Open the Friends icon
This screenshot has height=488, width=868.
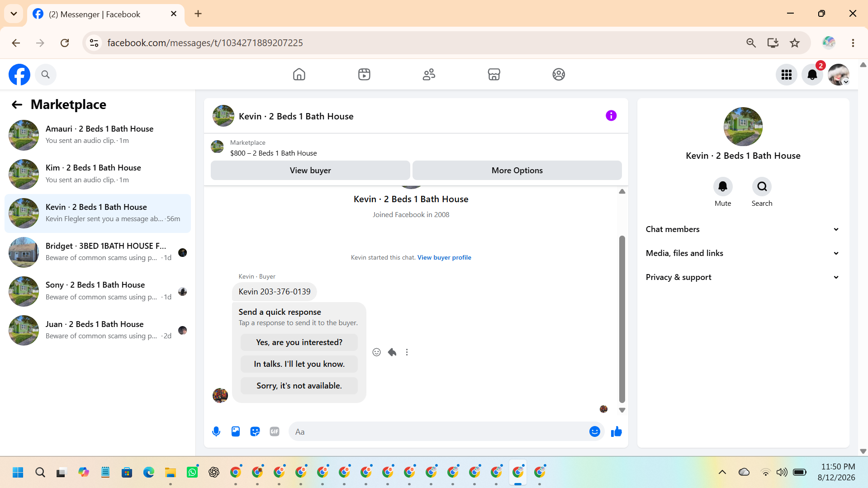tap(429, 74)
